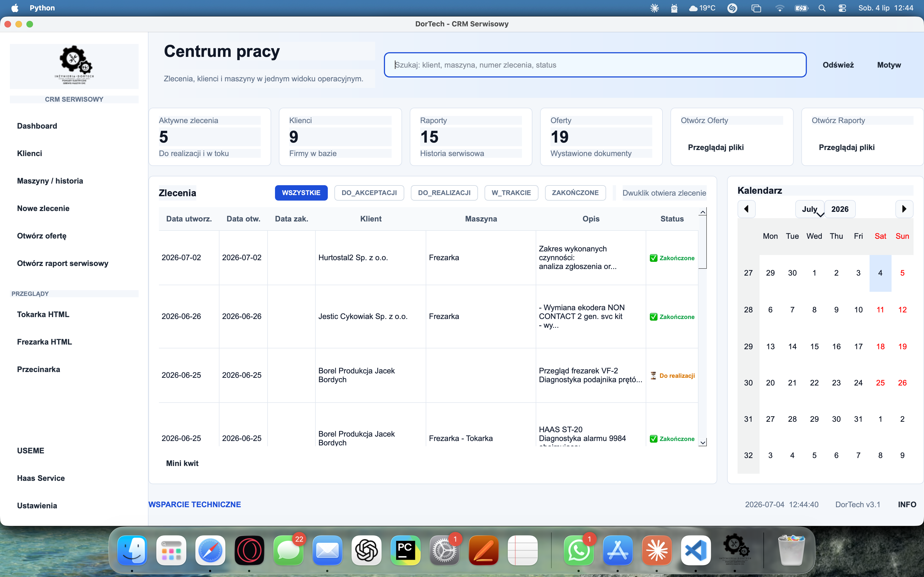Screen dimensions: 924x577
Task: Open PyCharm from the dock
Action: click(405, 550)
